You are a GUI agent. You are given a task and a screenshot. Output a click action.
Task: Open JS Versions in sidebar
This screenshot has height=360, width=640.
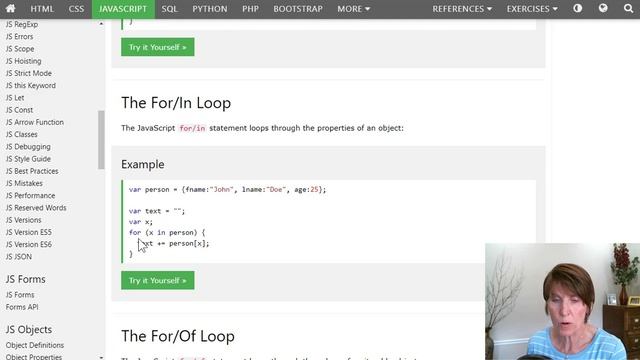(x=23, y=220)
